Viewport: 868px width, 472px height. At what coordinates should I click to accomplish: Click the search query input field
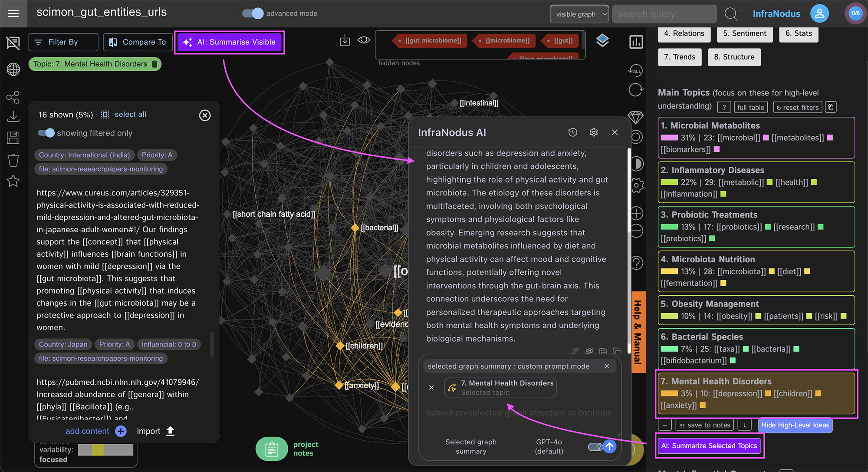pyautogui.click(x=664, y=14)
